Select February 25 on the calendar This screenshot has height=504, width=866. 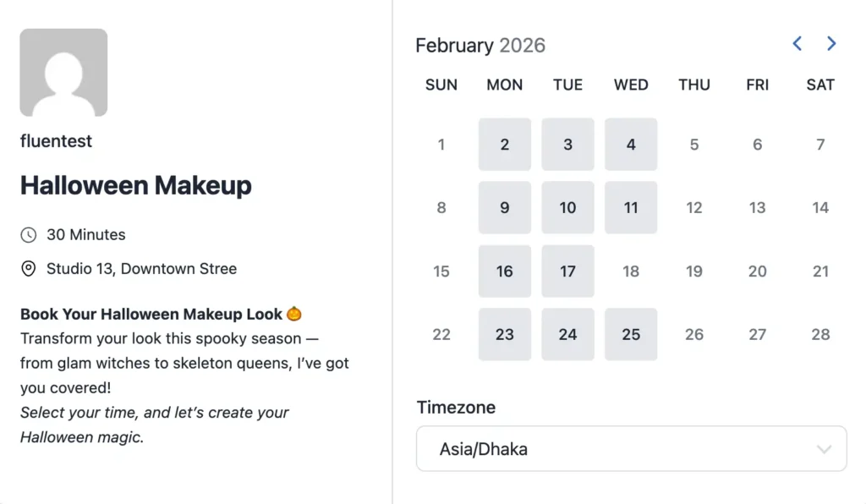click(x=631, y=334)
